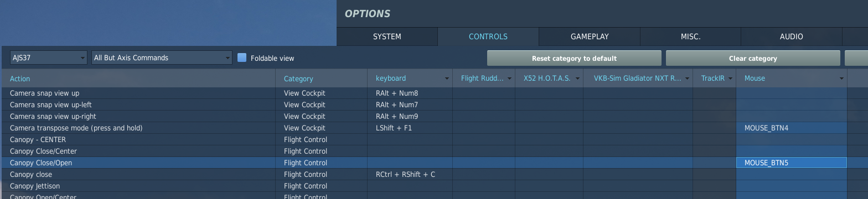Switch to the GAMEPLAY tab
The image size is (868, 199).
(x=590, y=36)
